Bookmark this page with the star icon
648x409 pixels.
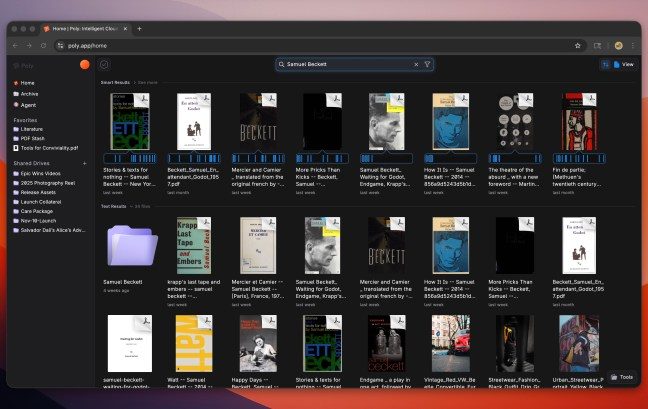pyautogui.click(x=578, y=45)
